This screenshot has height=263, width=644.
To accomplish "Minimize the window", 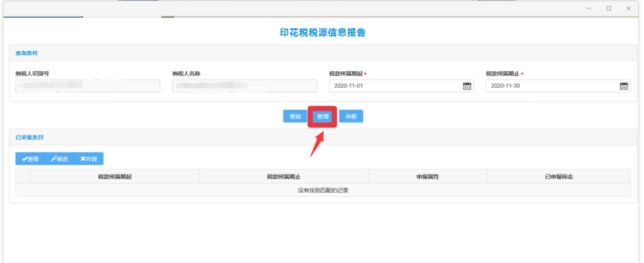I will [x=588, y=8].
